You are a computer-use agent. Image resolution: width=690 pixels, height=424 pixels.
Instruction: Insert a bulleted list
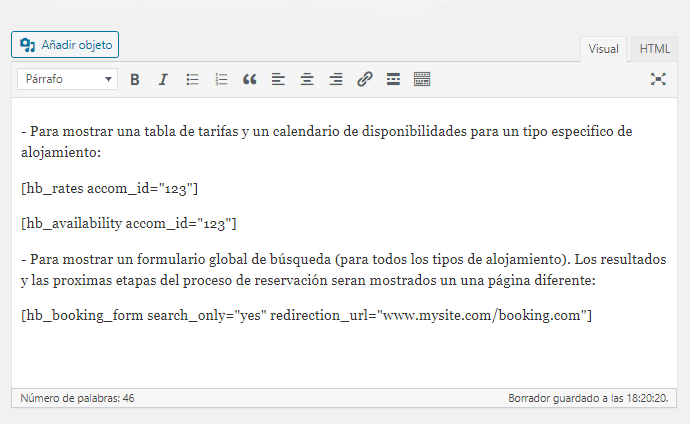coord(193,79)
